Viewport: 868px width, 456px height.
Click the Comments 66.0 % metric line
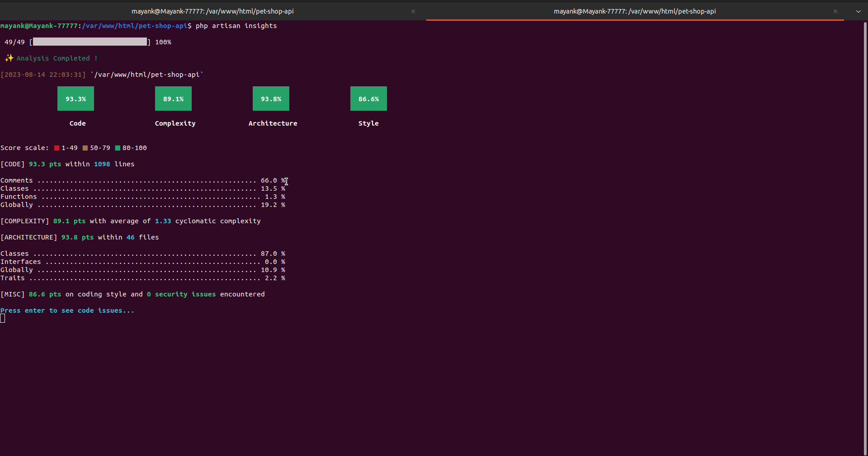(x=136, y=180)
